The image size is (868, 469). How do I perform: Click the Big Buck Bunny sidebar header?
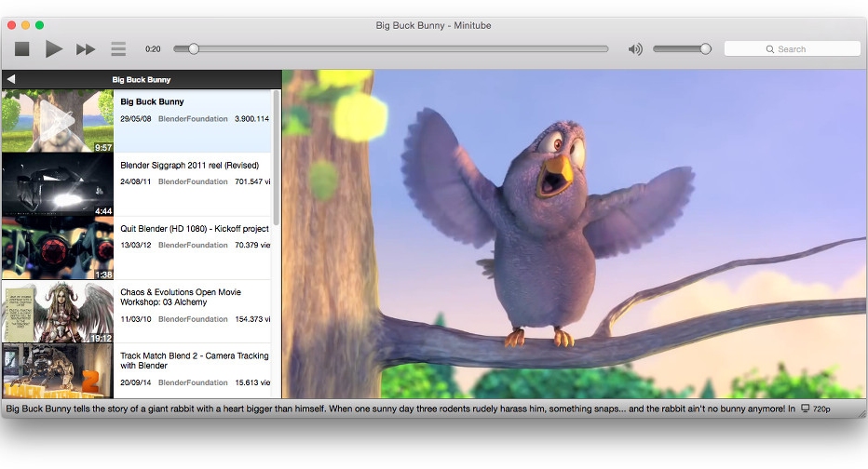142,80
